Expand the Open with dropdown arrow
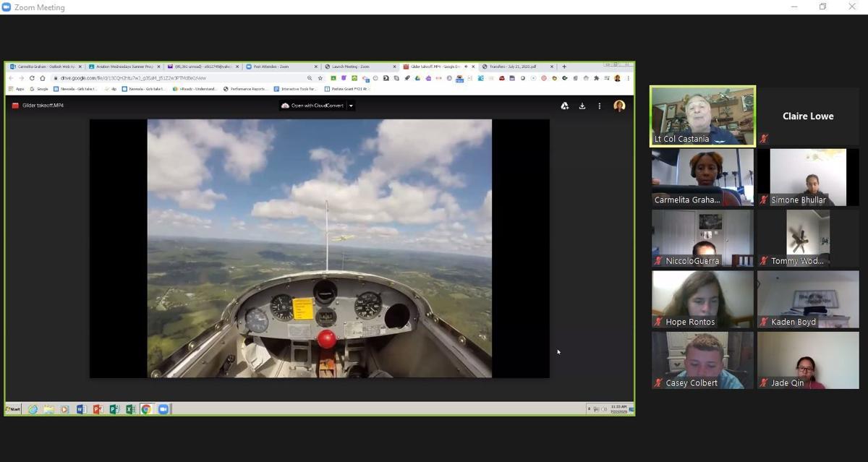 coord(351,106)
